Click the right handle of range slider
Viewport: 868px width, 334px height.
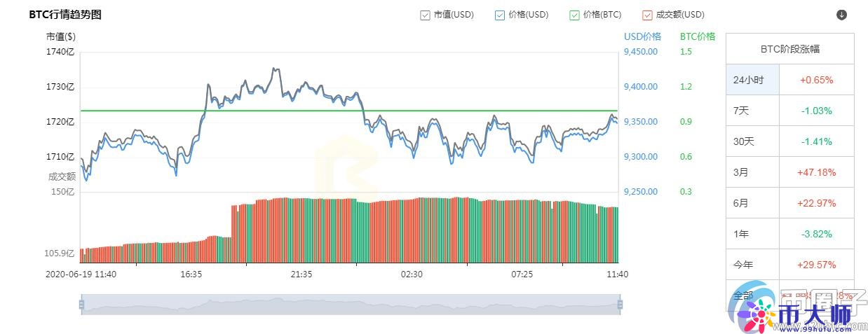pos(620,305)
